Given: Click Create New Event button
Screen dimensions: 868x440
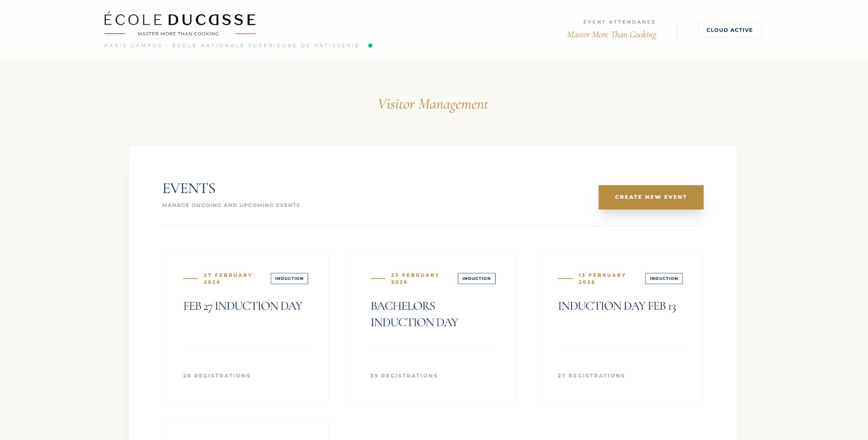Looking at the screenshot, I should point(651,197).
